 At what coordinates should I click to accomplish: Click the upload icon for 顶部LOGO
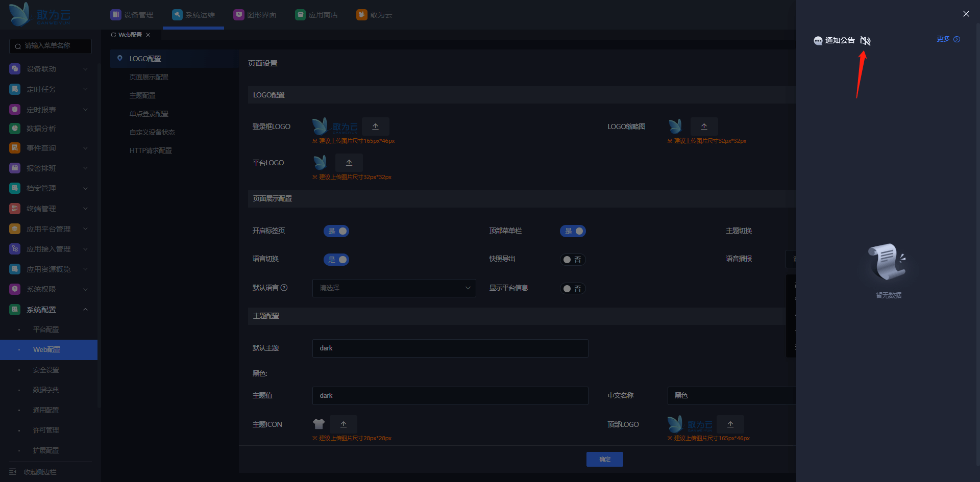pyautogui.click(x=730, y=424)
